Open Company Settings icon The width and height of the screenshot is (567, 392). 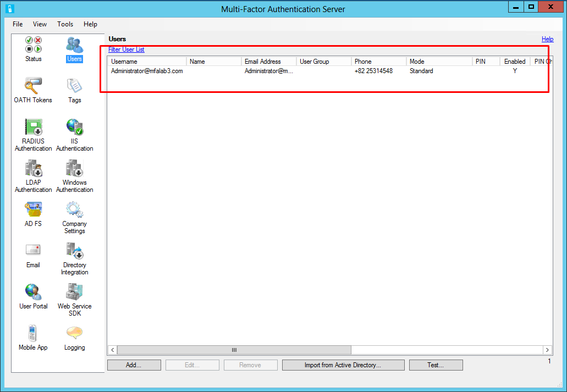pyautogui.click(x=74, y=217)
